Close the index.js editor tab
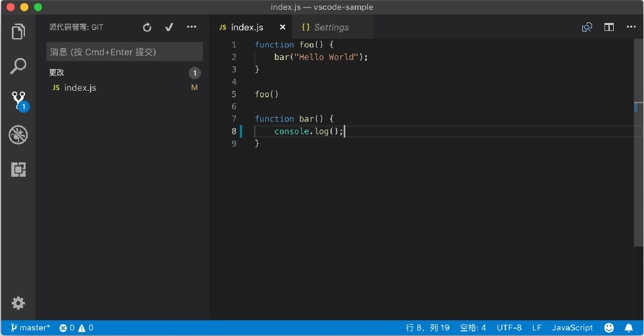 pos(283,27)
